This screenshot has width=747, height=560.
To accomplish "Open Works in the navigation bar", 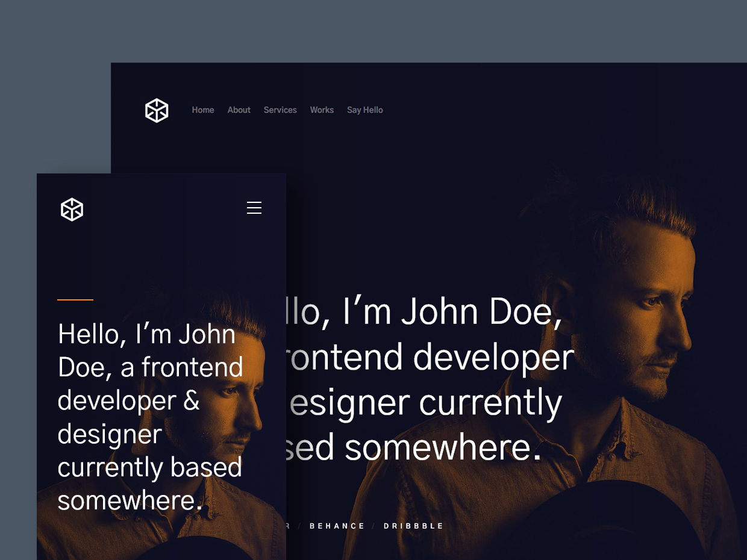I will [x=322, y=110].
